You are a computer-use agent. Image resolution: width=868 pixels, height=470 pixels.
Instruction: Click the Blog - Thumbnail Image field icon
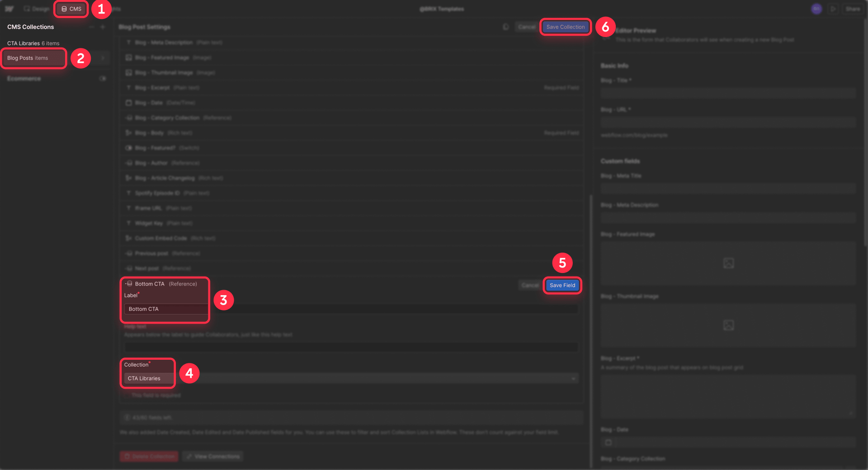pos(129,73)
